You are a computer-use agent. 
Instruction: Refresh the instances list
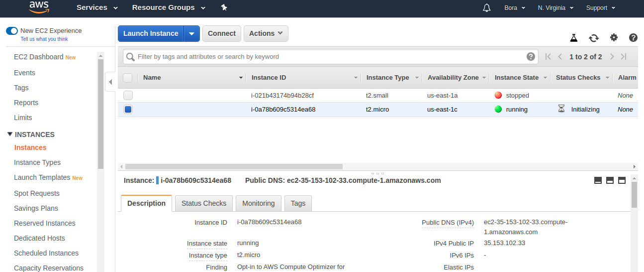point(594,38)
